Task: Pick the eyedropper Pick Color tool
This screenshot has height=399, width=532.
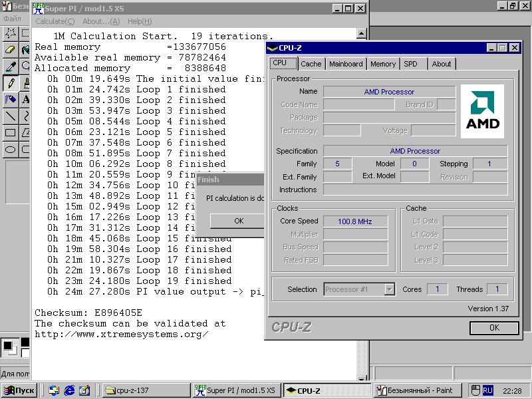Action: (11, 66)
